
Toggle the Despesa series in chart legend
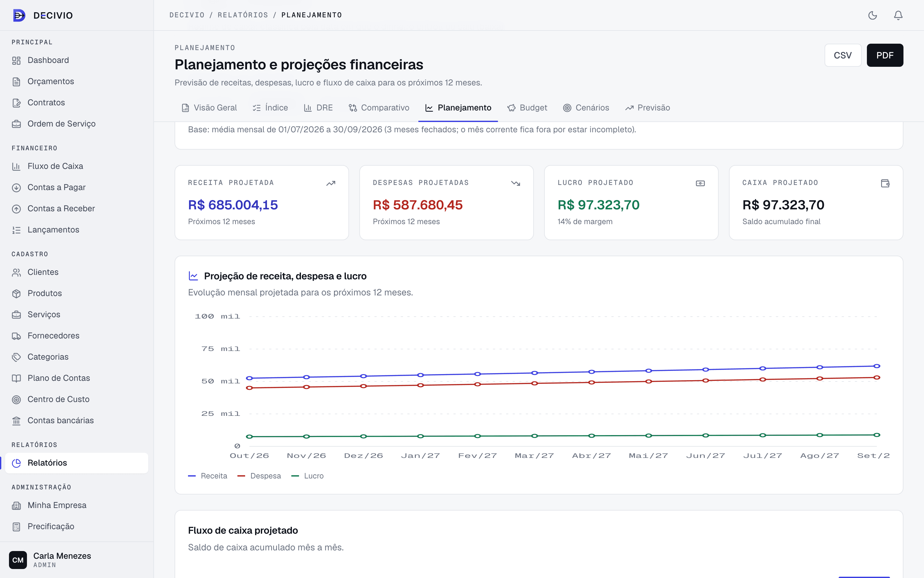tap(259, 476)
